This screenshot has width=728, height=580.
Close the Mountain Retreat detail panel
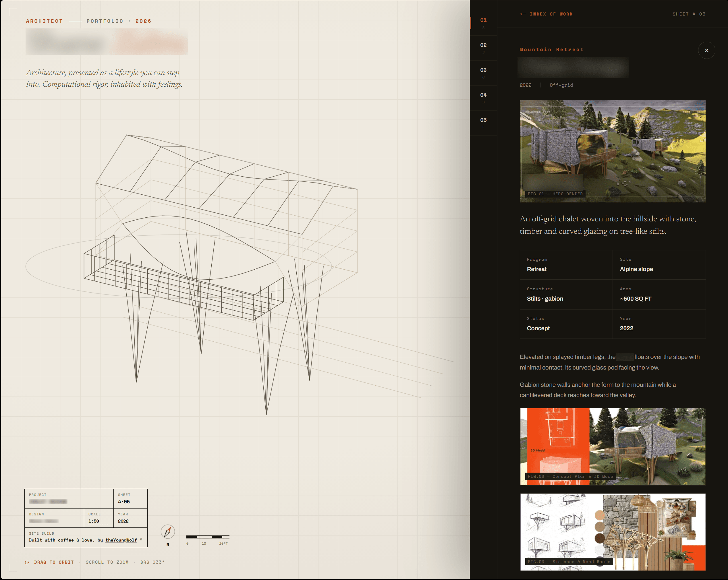tap(706, 50)
